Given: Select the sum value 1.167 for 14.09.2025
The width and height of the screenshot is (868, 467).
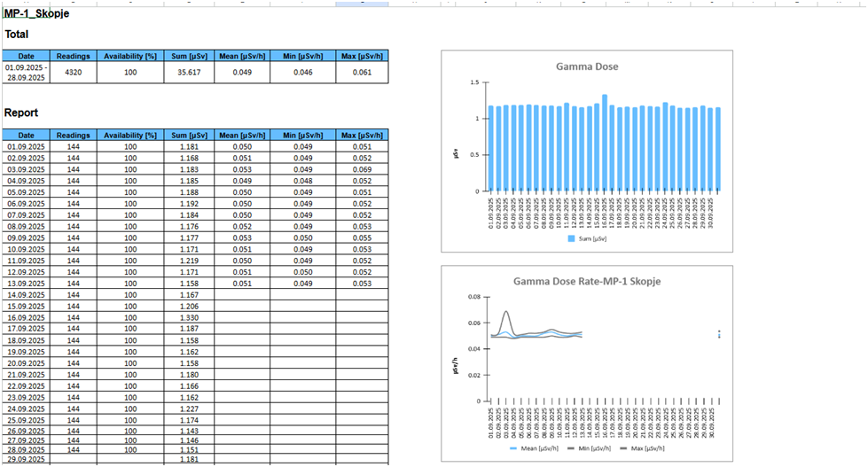Looking at the screenshot, I should 190,295.
